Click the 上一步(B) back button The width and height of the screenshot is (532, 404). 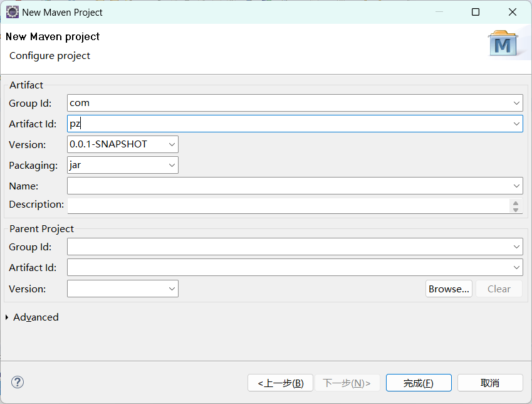(x=280, y=383)
